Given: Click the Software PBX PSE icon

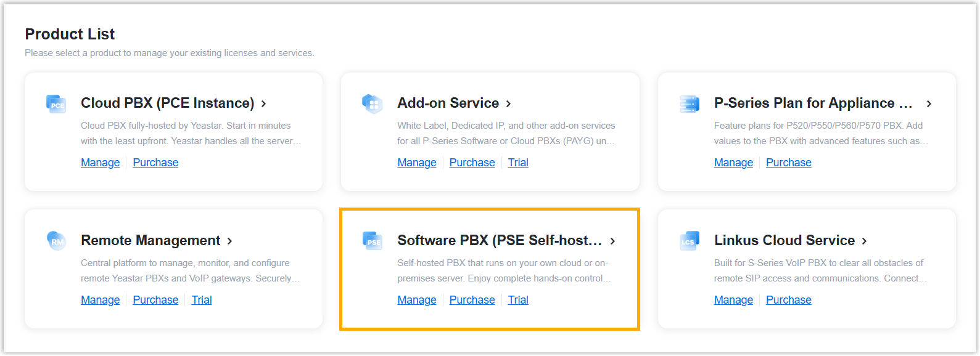Looking at the screenshot, I should tap(373, 241).
